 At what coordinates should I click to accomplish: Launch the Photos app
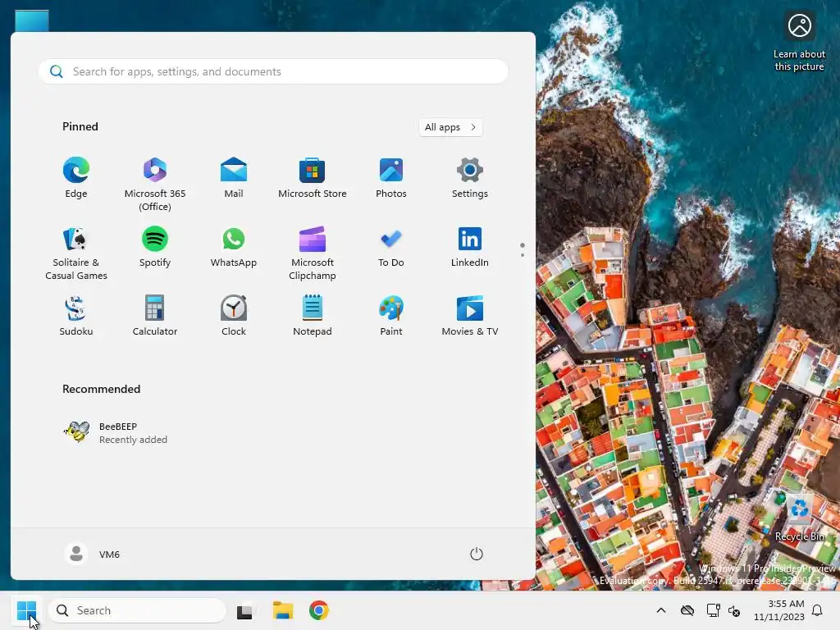(x=391, y=178)
